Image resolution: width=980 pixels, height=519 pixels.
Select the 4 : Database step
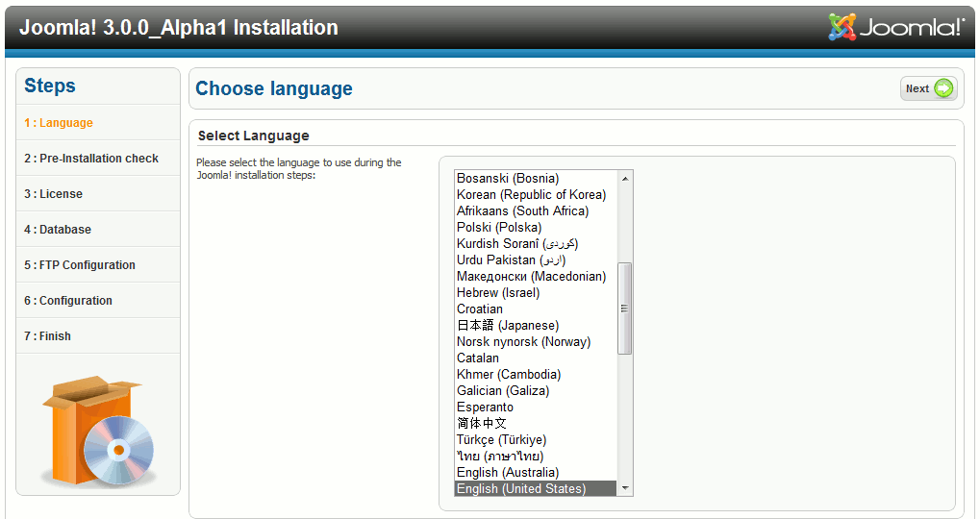pos(58,230)
